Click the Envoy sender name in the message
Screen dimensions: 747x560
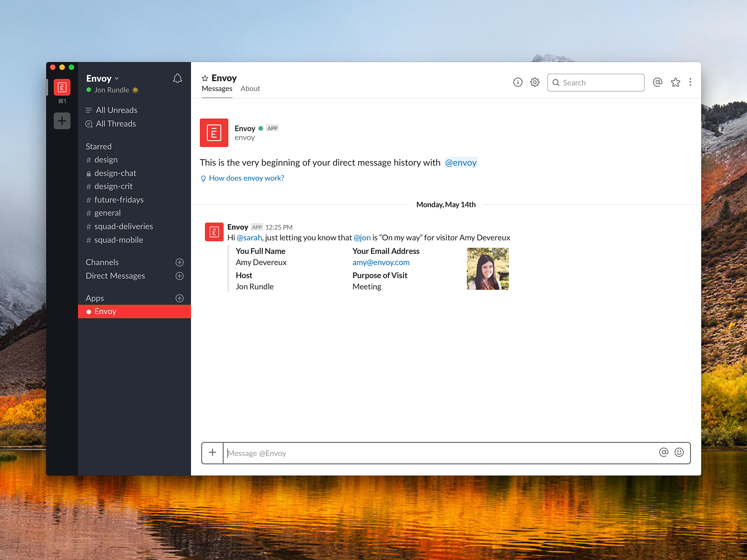(x=238, y=227)
